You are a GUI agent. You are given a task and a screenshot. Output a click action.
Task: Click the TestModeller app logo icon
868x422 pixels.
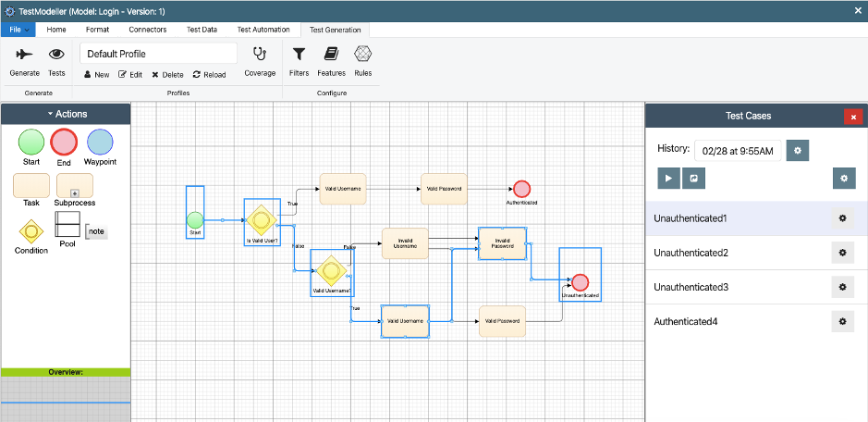9,11
